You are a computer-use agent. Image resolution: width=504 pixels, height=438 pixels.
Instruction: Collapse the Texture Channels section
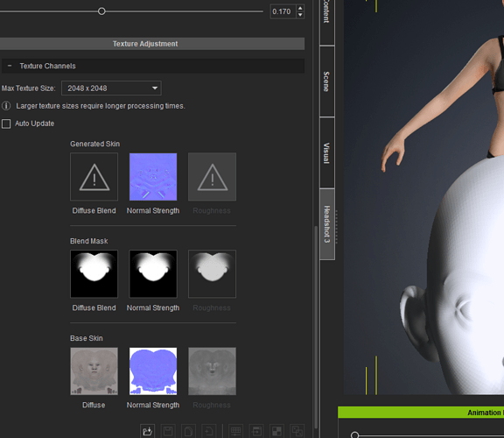[10, 66]
